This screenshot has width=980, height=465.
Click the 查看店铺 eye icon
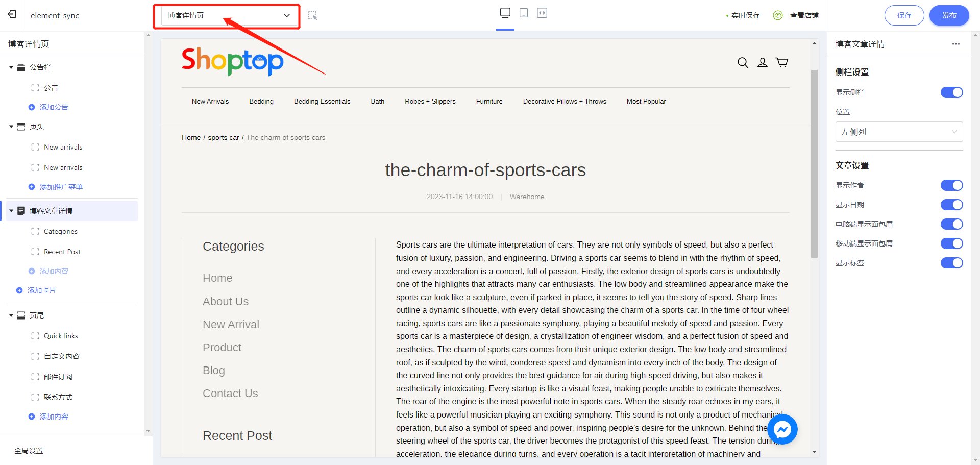click(778, 15)
